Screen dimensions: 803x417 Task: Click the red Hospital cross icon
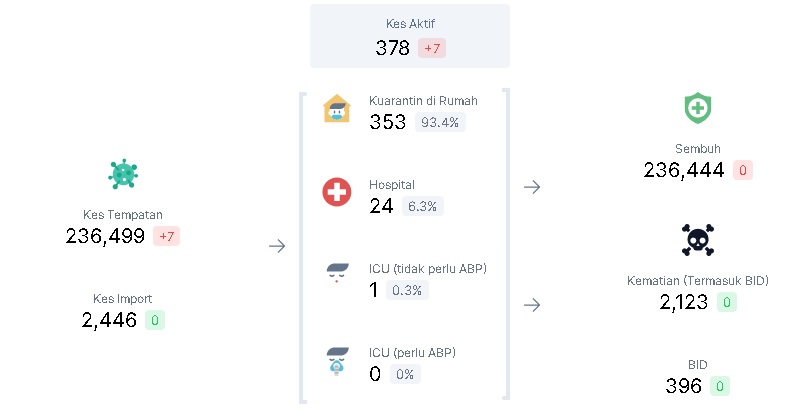point(336,192)
